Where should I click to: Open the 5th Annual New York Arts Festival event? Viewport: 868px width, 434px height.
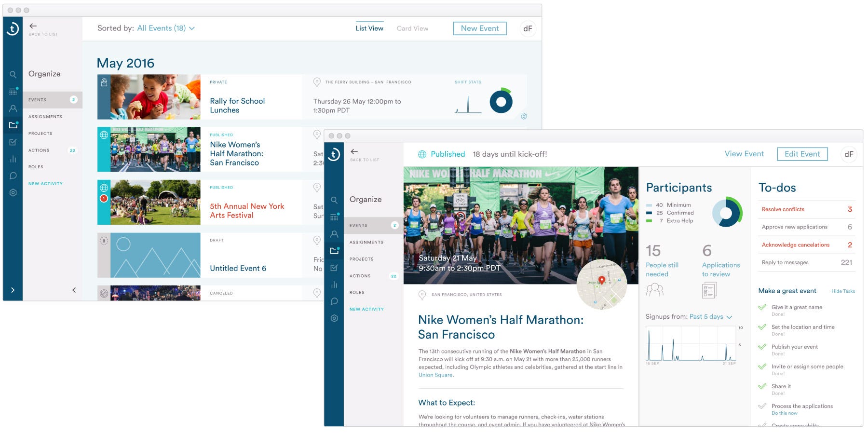coord(247,211)
